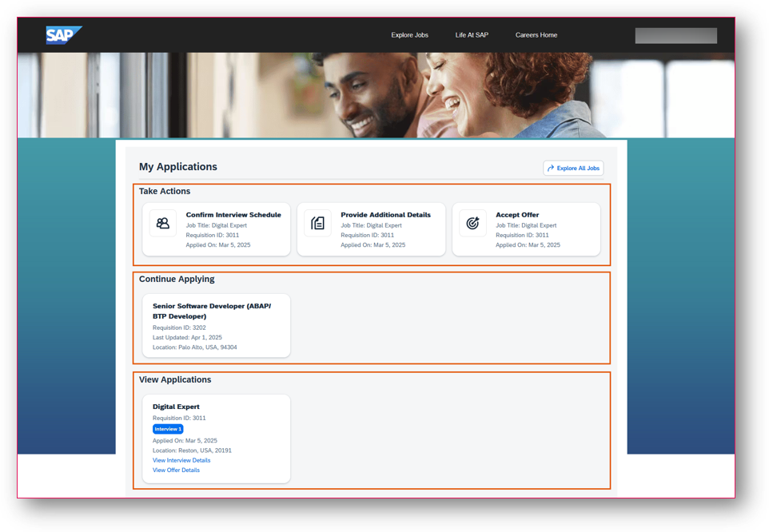This screenshot has height=532, width=769.
Task: Click the Continue Applying section heading
Action: pyautogui.click(x=177, y=280)
